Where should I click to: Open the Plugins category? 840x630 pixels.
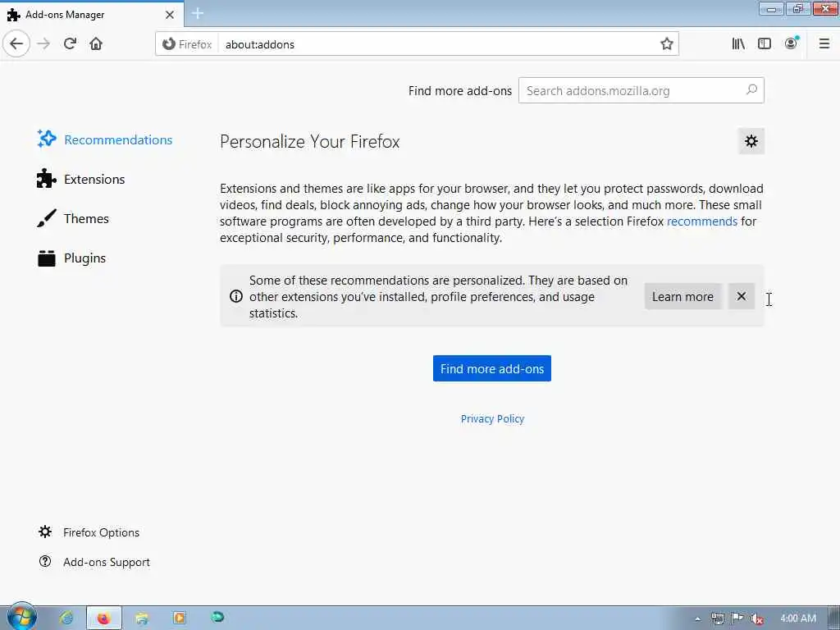pyautogui.click(x=72, y=258)
